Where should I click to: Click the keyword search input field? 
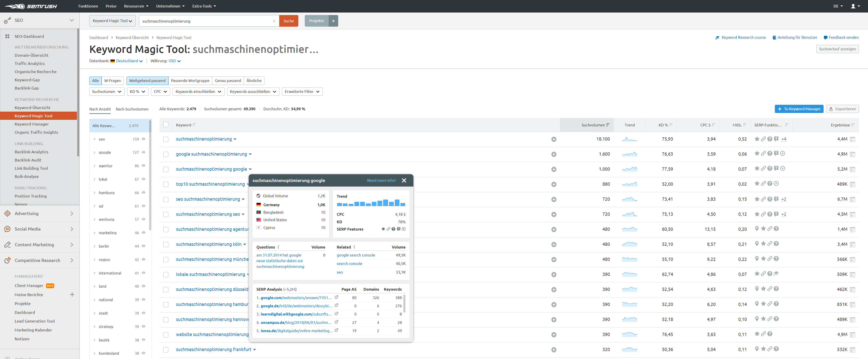click(205, 21)
